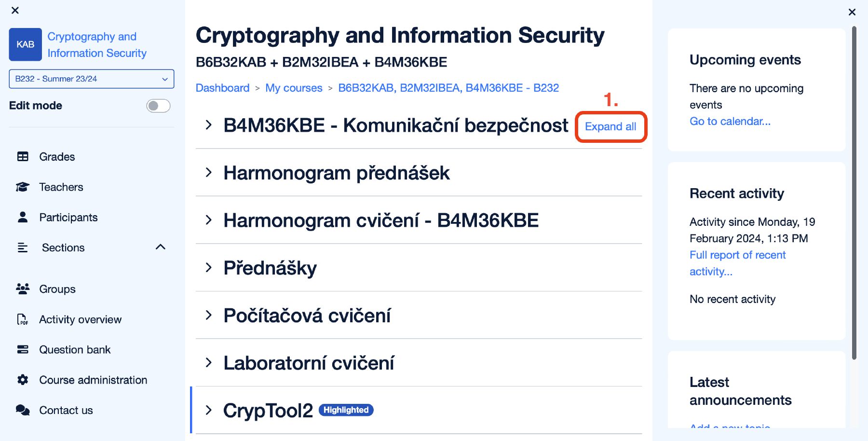Open the Groups page
This screenshot has height=441, width=868.
pyautogui.click(x=57, y=289)
